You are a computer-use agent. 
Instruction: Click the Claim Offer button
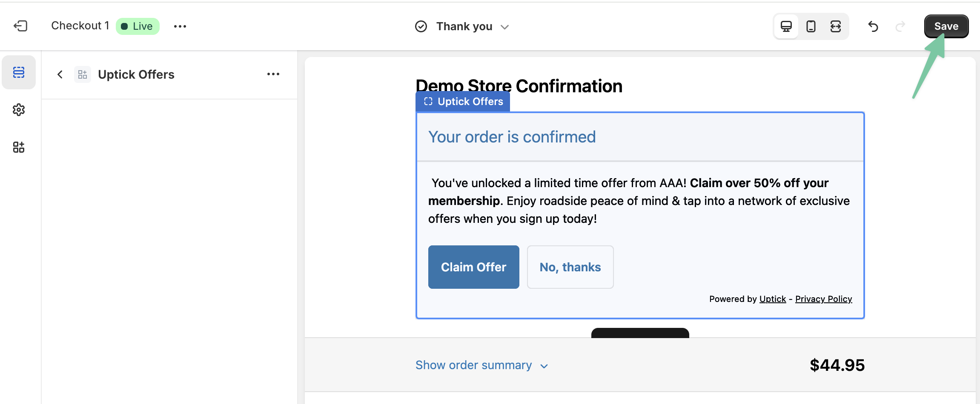(473, 267)
